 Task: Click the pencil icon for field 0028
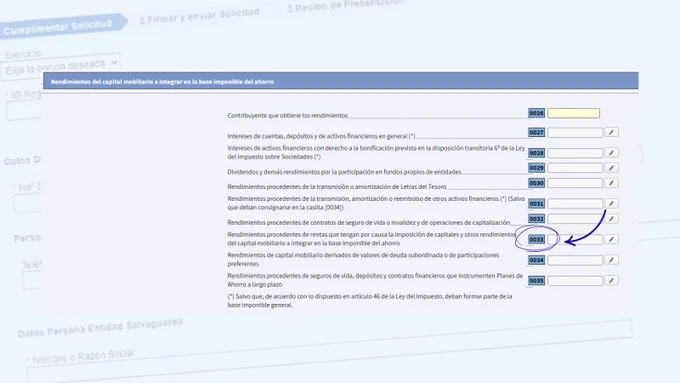tap(611, 153)
